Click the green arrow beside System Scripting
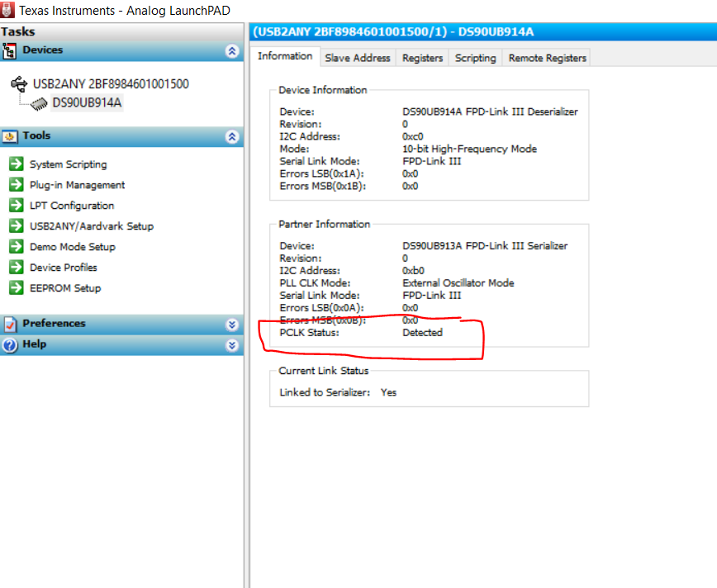 17,164
